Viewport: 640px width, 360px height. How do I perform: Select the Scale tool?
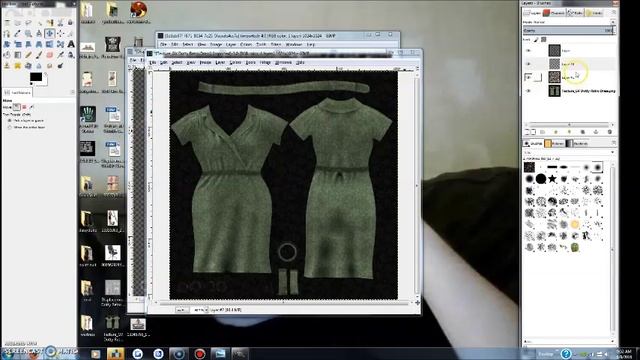point(18,44)
